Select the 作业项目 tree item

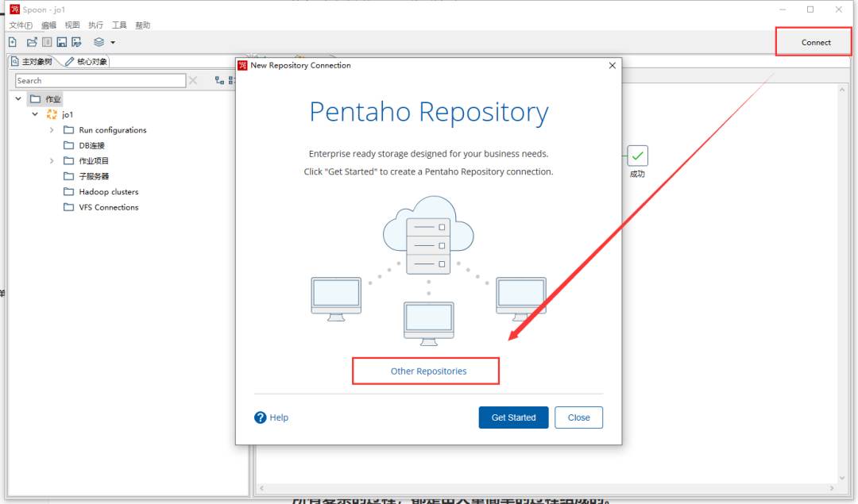[x=94, y=160]
